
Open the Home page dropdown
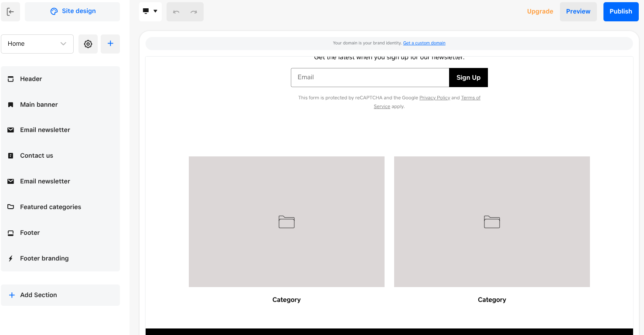[37, 44]
